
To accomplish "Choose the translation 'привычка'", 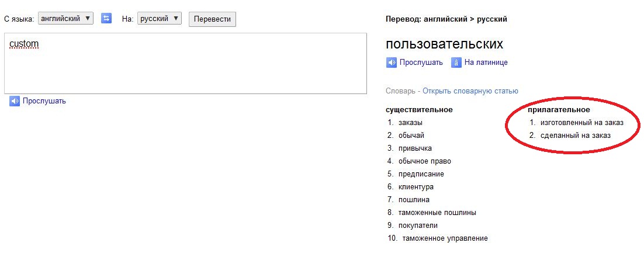I will [415, 148].
